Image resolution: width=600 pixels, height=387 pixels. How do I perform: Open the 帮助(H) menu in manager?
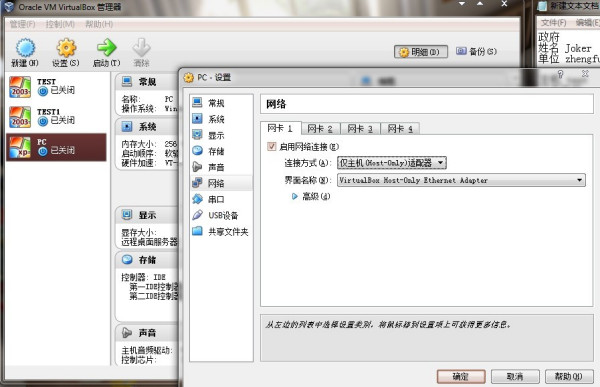point(99,24)
